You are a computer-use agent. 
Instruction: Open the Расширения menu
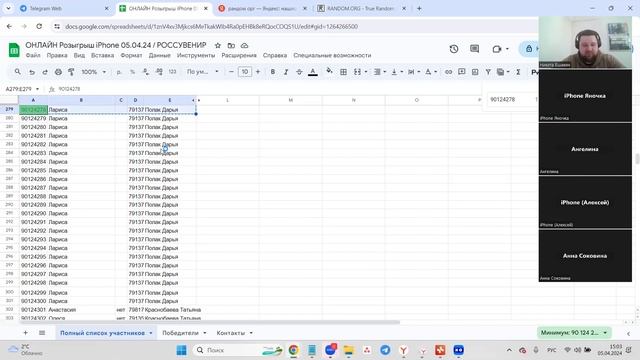point(239,55)
